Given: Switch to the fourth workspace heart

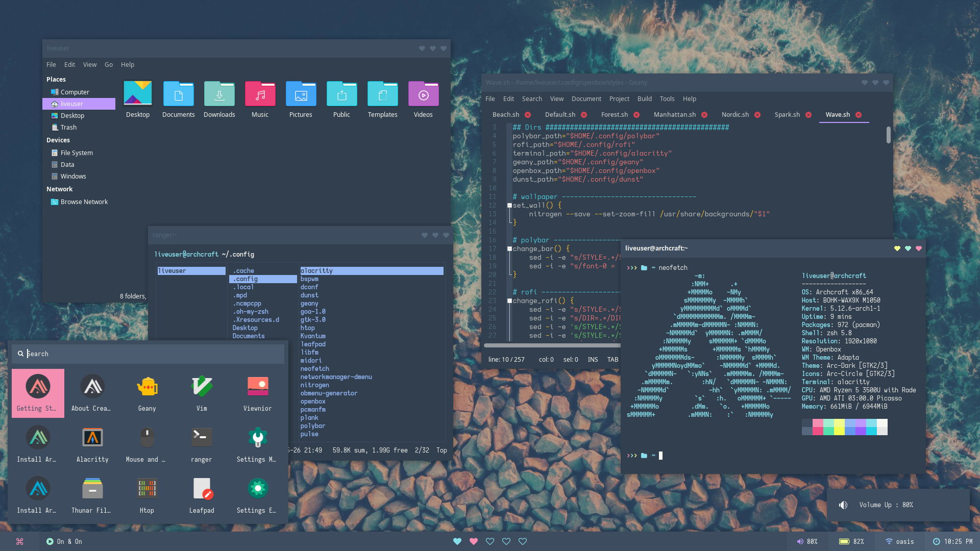Looking at the screenshot, I should click(506, 541).
